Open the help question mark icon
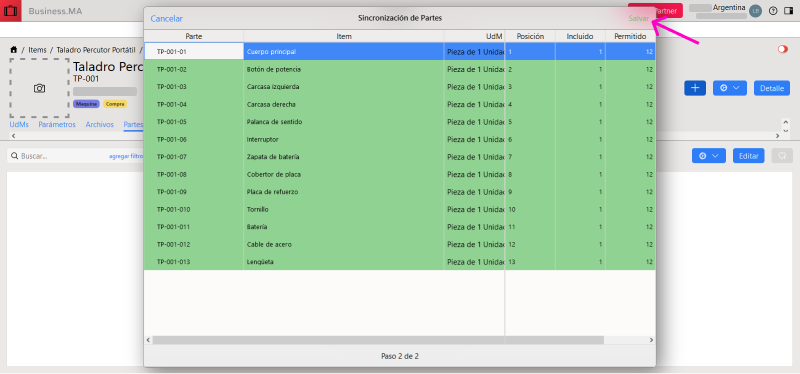The width and height of the screenshot is (800, 374). click(x=773, y=11)
